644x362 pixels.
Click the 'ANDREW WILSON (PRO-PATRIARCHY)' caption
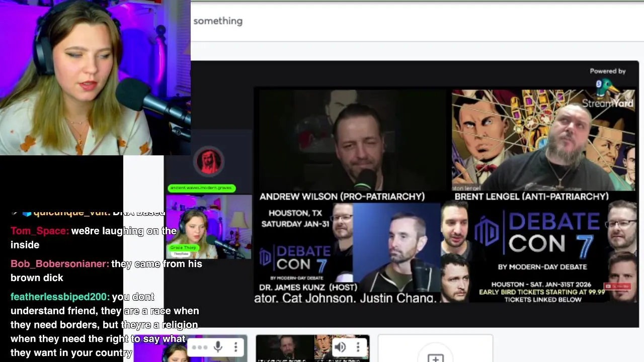342,197
